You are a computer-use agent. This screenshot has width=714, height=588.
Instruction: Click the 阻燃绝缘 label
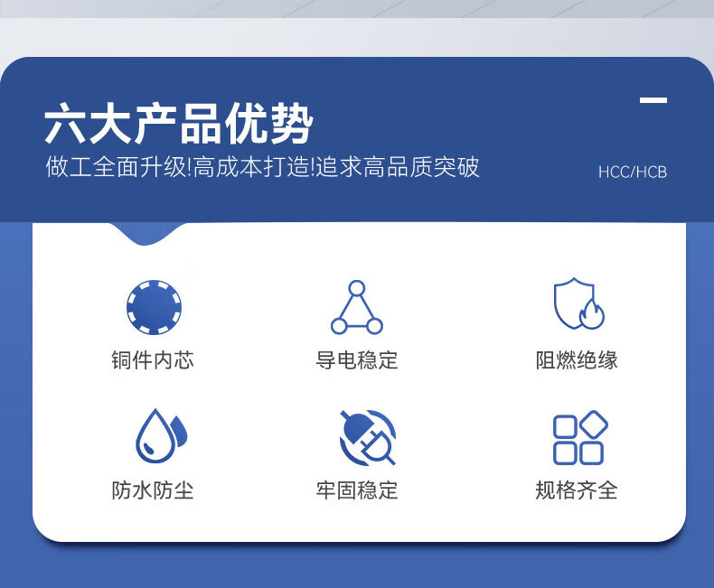pyautogui.click(x=577, y=360)
